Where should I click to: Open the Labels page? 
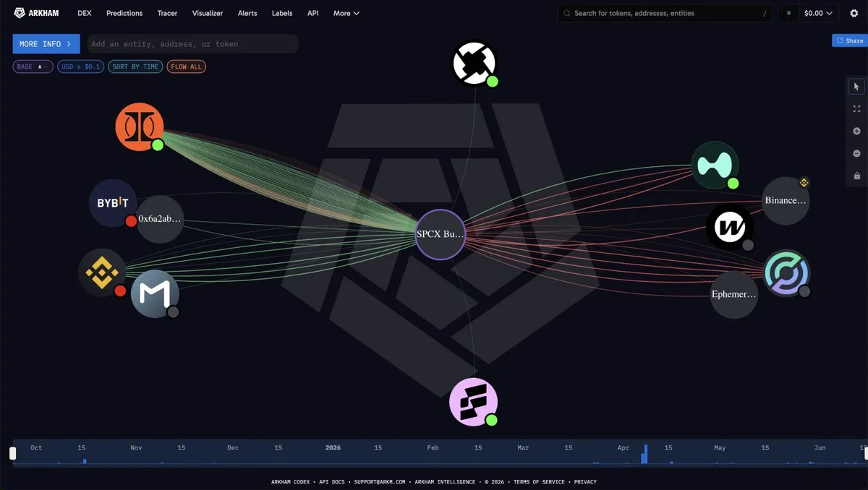click(x=282, y=13)
